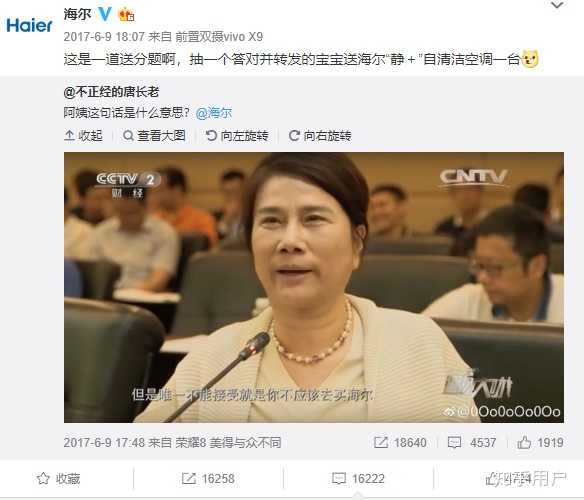584x500 pixels.
Task: Open the vivo X9 source link
Action: tap(219, 37)
